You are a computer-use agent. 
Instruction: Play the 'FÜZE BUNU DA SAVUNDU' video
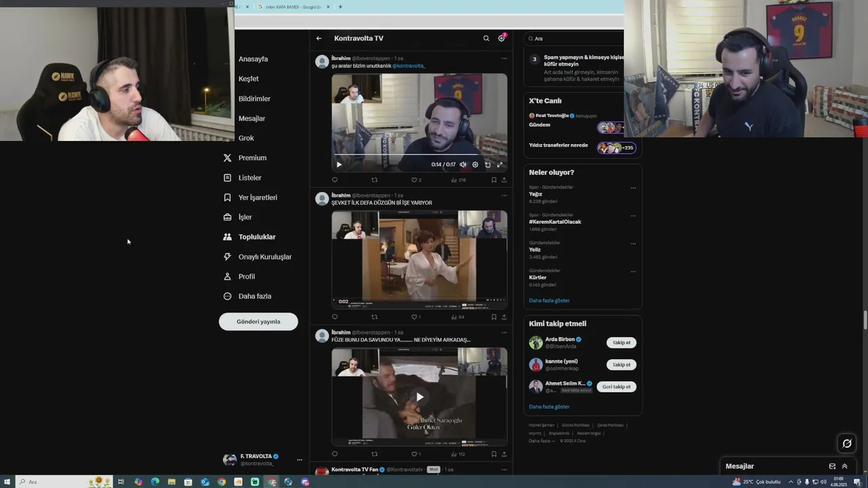pyautogui.click(x=419, y=397)
